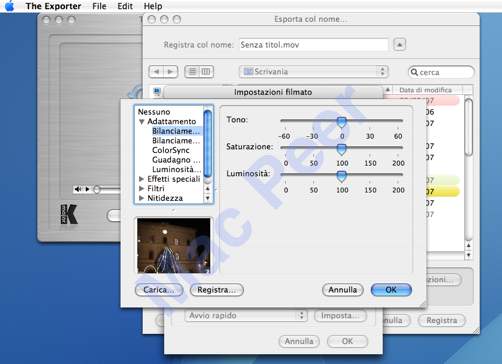Click grey OK in movie settings sheet
The image size is (502, 364).
[348, 341]
